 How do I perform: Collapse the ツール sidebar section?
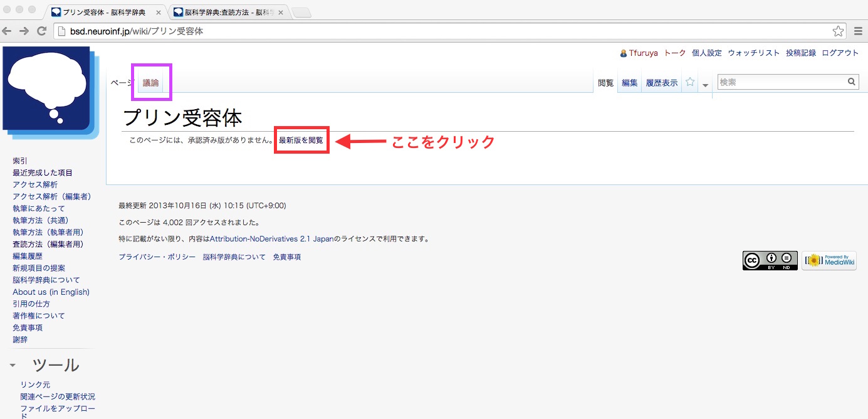[x=13, y=365]
